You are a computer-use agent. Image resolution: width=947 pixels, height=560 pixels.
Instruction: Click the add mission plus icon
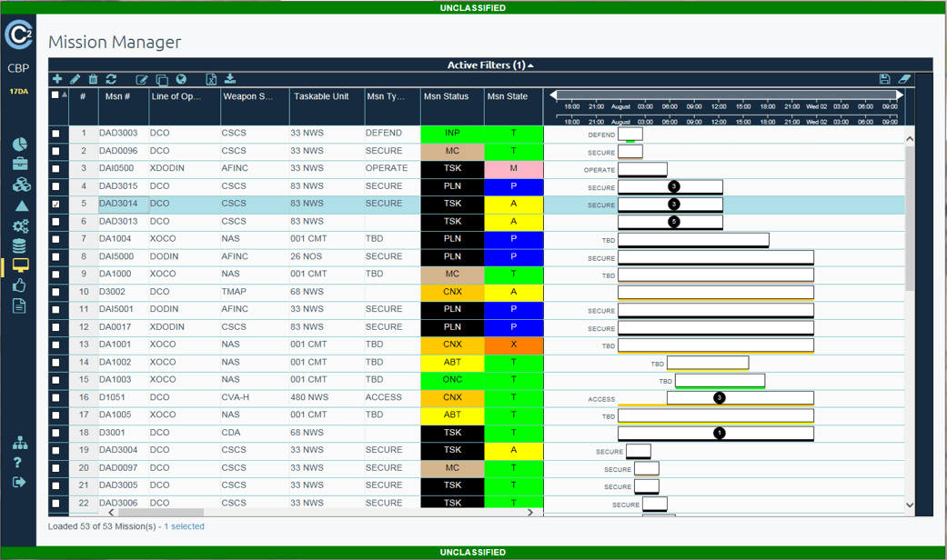coord(57,80)
